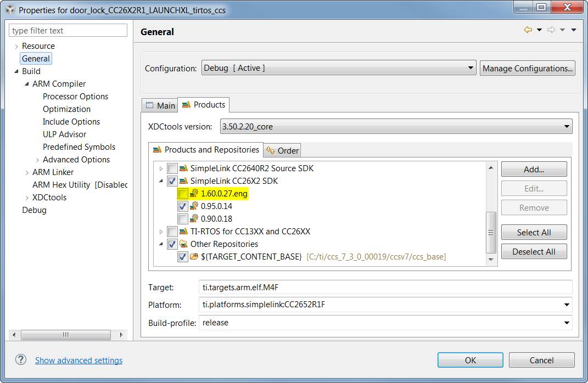Check the 1.60.0.27.eng version checkbox

pos(183,194)
